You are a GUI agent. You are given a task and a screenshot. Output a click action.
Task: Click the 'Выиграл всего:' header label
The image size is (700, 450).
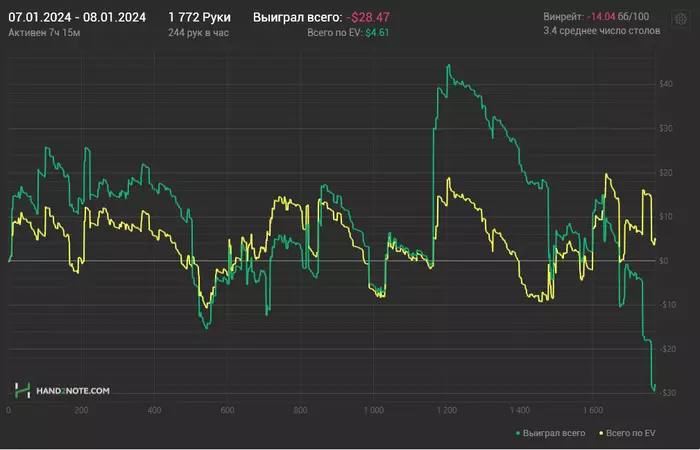coord(298,18)
